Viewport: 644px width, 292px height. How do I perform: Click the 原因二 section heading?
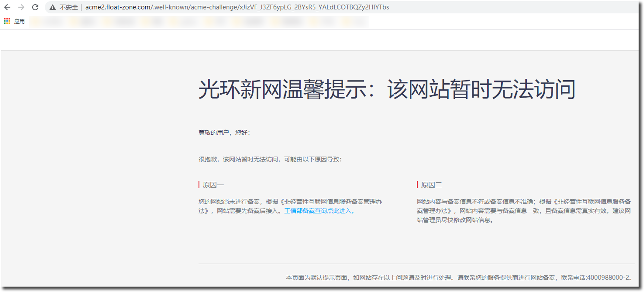click(x=431, y=185)
